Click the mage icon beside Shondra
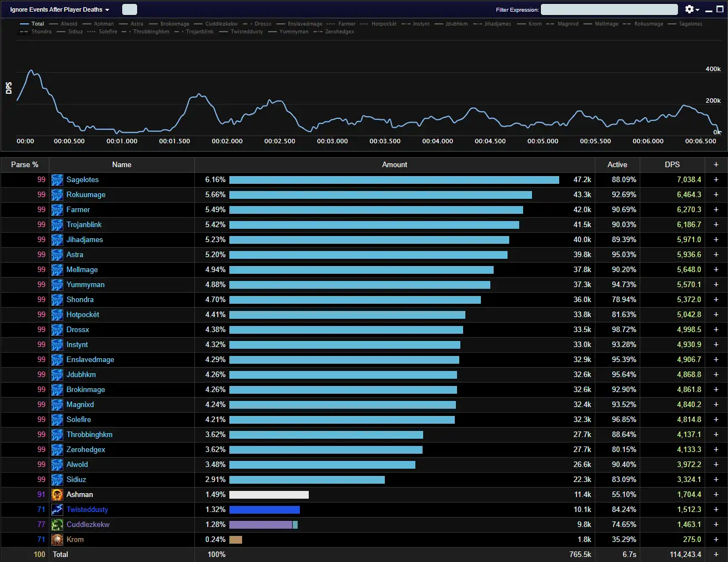The image size is (728, 562). tap(57, 300)
